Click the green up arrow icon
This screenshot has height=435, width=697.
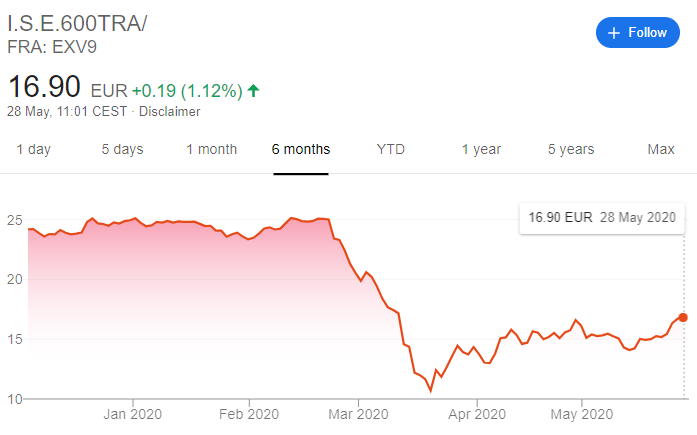click(254, 90)
